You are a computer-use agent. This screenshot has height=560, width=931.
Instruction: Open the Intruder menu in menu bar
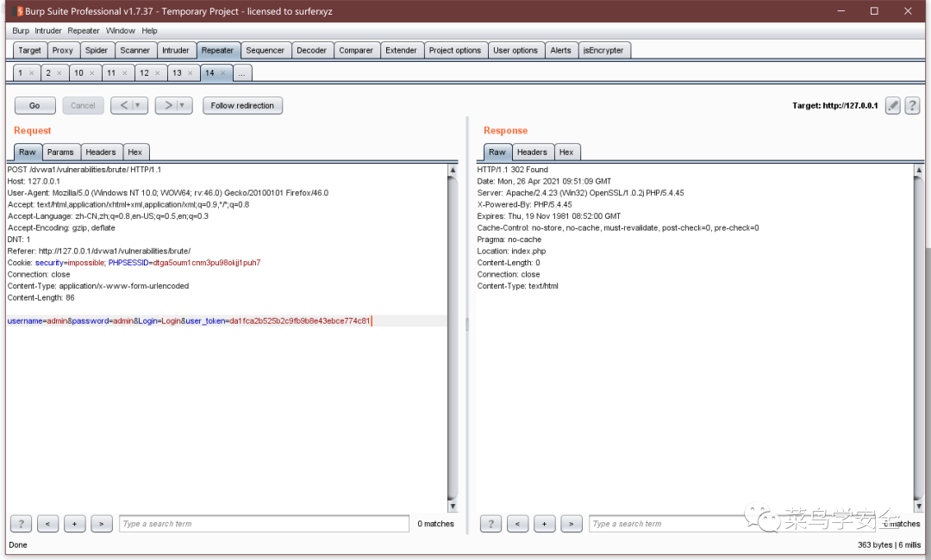[x=48, y=31]
